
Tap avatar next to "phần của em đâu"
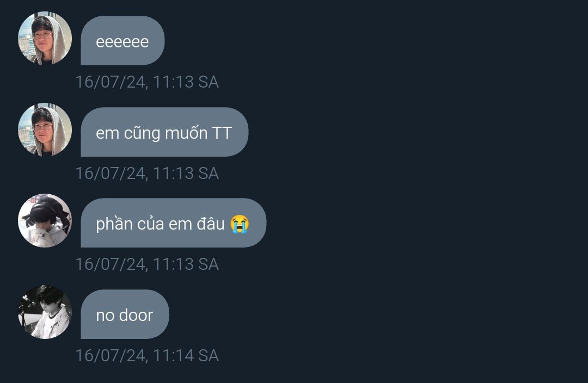point(45,221)
